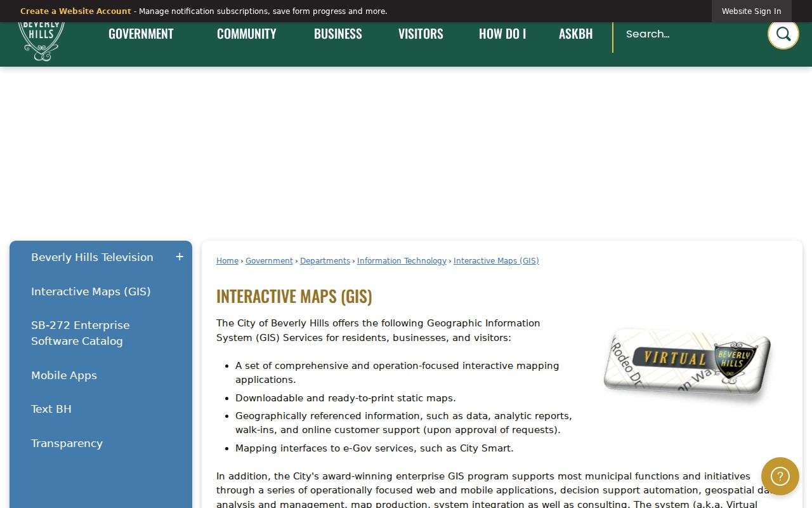Click Create a Website Account link
The height and width of the screenshot is (508, 812).
tap(75, 11)
